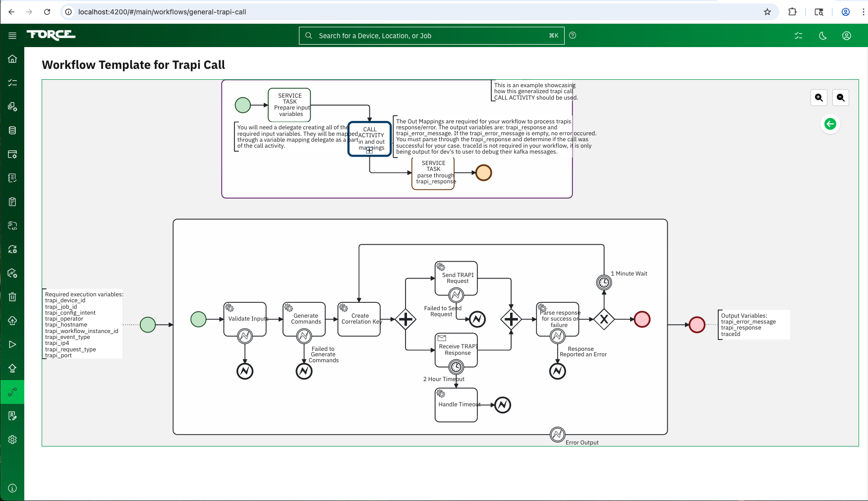Open Chrome's three-dot menu
Viewport: 868px width, 501px height.
coord(864,11)
